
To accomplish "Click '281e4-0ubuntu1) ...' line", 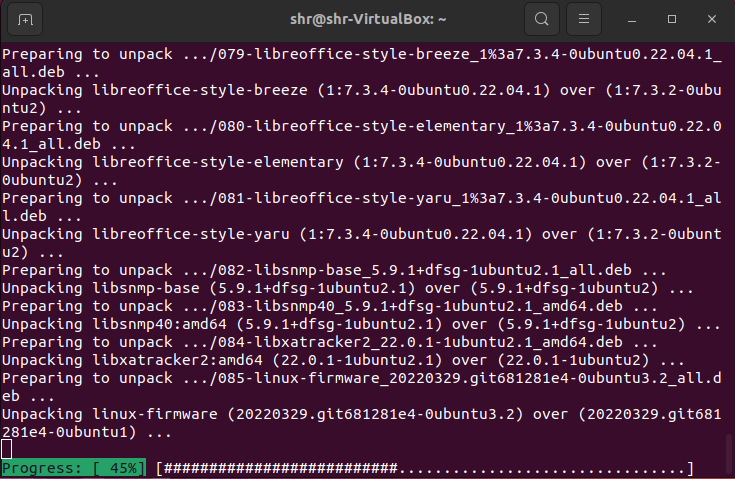I will tap(87, 432).
